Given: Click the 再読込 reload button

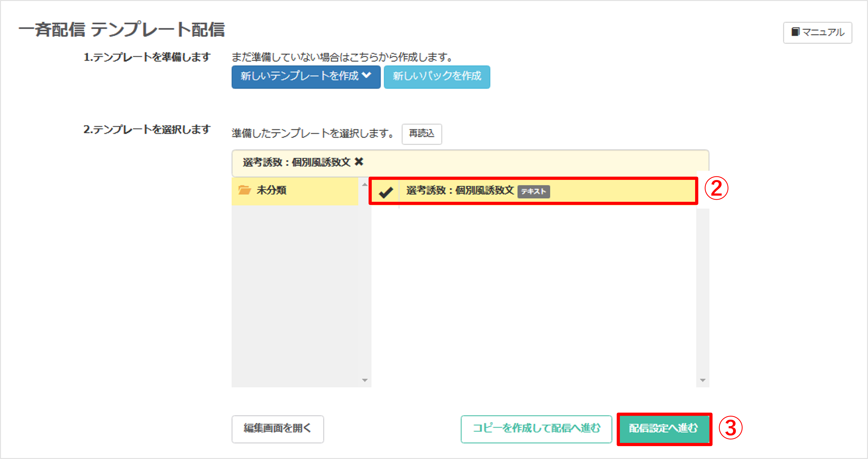Looking at the screenshot, I should pos(421,134).
